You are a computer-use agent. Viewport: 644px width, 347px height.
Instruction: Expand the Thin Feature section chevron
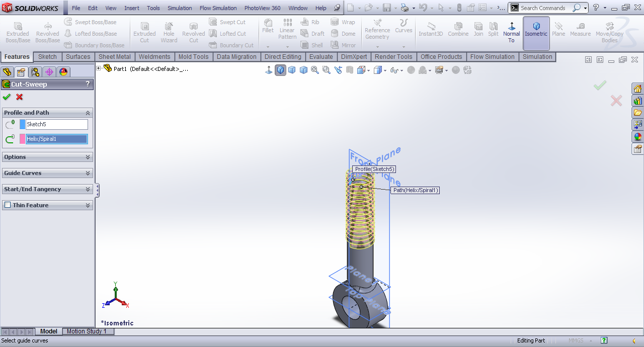pos(88,205)
